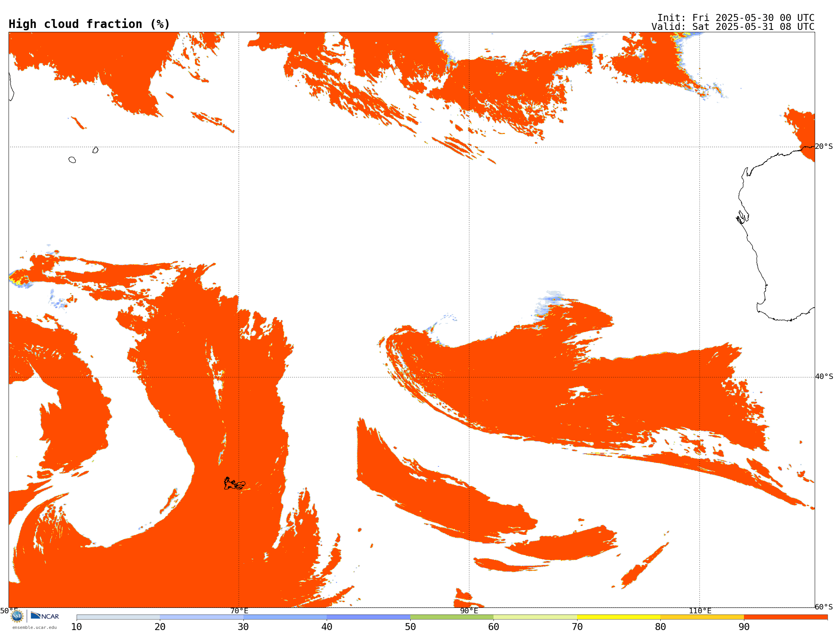Click the 50°E longitude label
Viewport: 840px width, 632px height.
(9, 611)
